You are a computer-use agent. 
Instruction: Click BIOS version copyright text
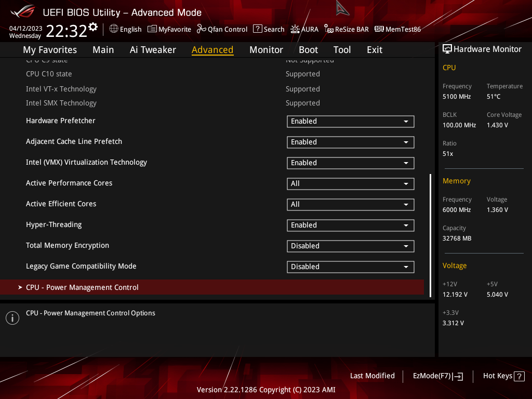click(x=266, y=390)
